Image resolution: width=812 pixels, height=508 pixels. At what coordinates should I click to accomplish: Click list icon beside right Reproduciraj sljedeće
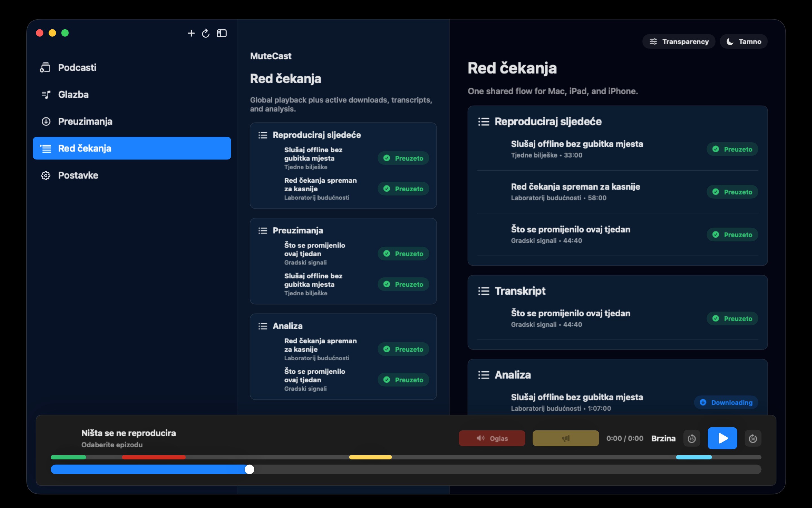484,122
